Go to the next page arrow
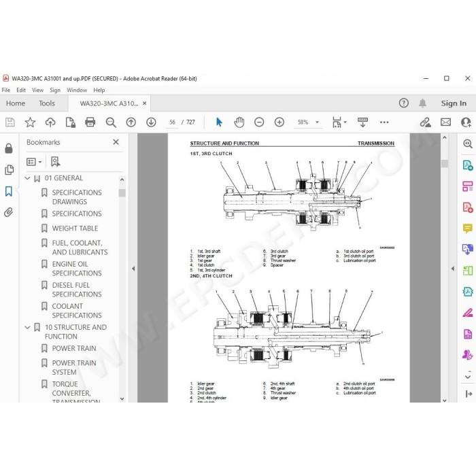Screen dimensions: 476x476 pyautogui.click(x=151, y=122)
